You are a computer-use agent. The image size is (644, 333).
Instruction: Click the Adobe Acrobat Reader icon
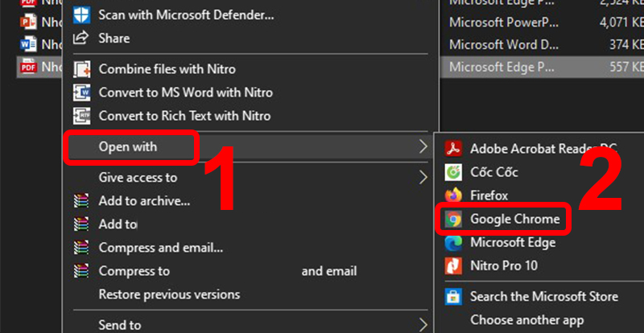click(x=453, y=148)
